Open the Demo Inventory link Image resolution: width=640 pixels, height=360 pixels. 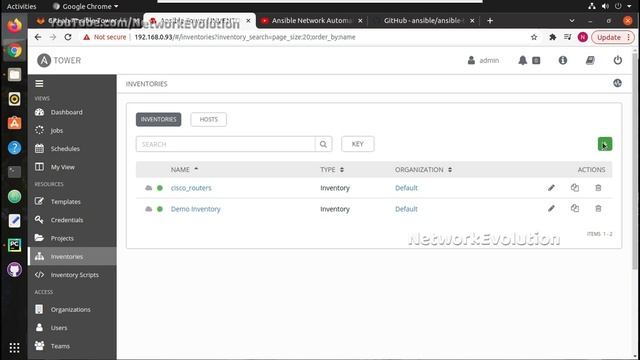coord(196,209)
